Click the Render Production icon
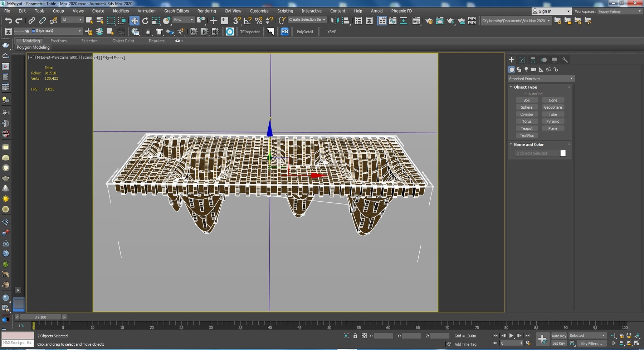 [450, 20]
